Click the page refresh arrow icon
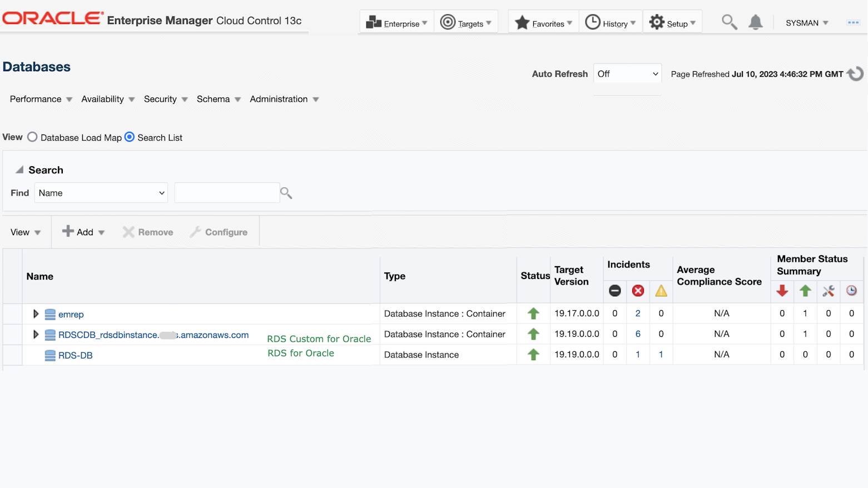The image size is (868, 488). [x=855, y=74]
